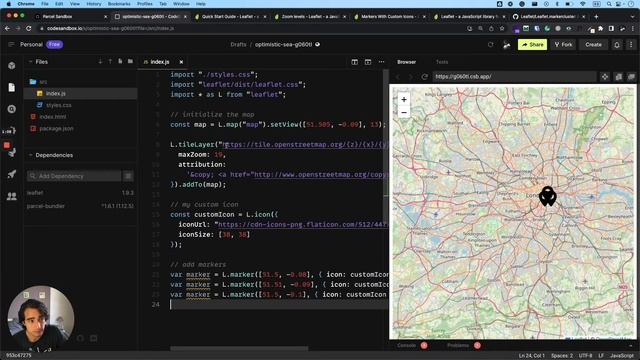Screen dimensions: 640x360
Task: Click the new file icon in Files header
Action: [x=120, y=62]
